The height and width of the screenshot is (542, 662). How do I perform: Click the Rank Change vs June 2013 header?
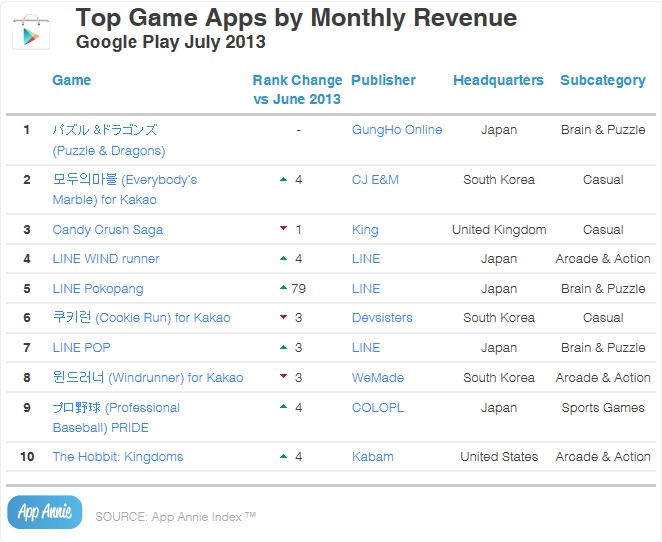297,89
